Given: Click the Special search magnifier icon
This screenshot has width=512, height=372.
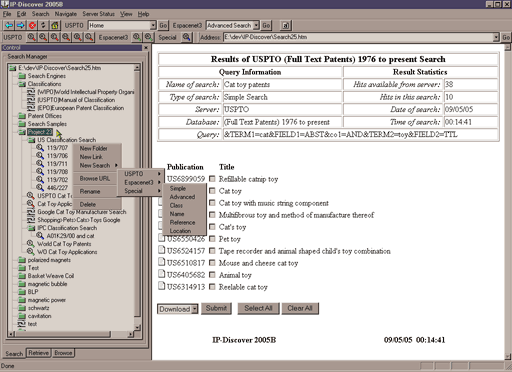Looking at the screenshot, I should pyautogui.click(x=186, y=37).
